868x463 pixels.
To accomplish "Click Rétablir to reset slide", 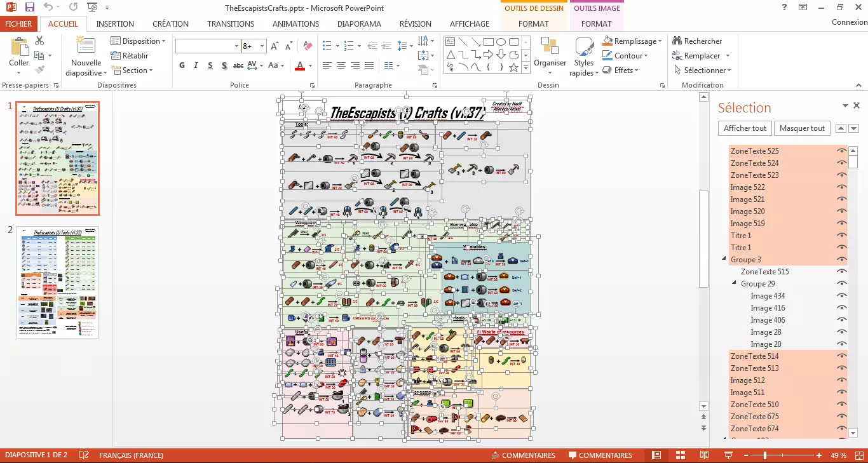I will pyautogui.click(x=130, y=56).
